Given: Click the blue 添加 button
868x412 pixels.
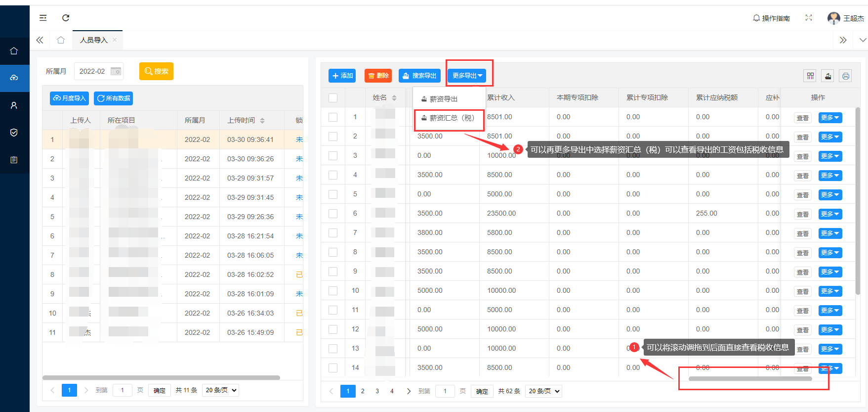Looking at the screenshot, I should click(x=342, y=76).
